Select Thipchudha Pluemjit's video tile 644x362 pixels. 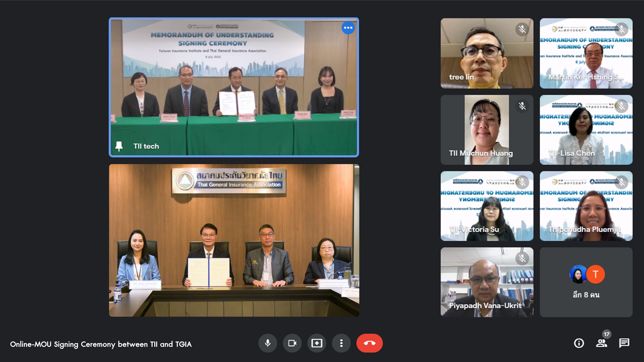(586, 206)
